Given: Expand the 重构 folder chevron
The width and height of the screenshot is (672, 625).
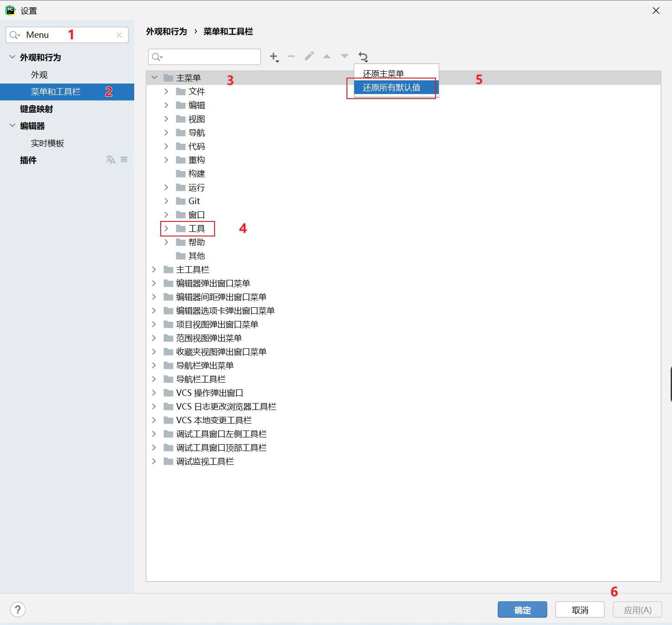Looking at the screenshot, I should click(166, 160).
